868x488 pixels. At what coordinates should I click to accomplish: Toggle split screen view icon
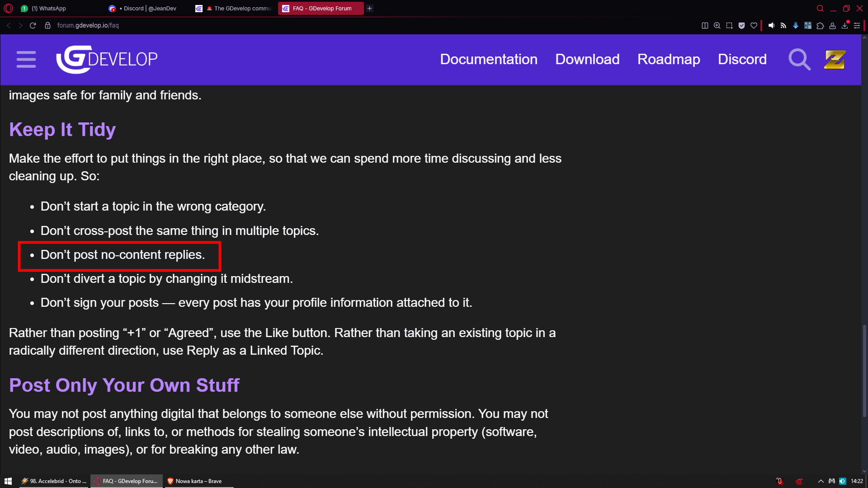click(705, 25)
